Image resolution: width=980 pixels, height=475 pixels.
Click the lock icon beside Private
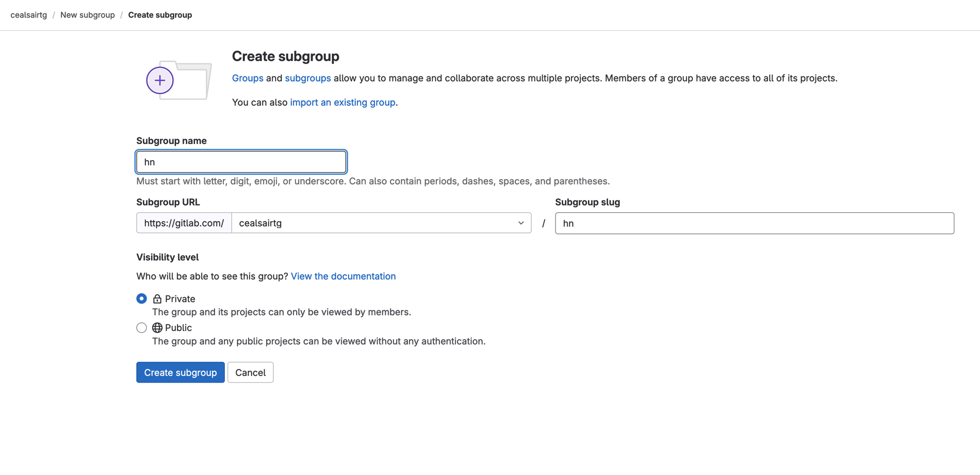pyautogui.click(x=157, y=299)
